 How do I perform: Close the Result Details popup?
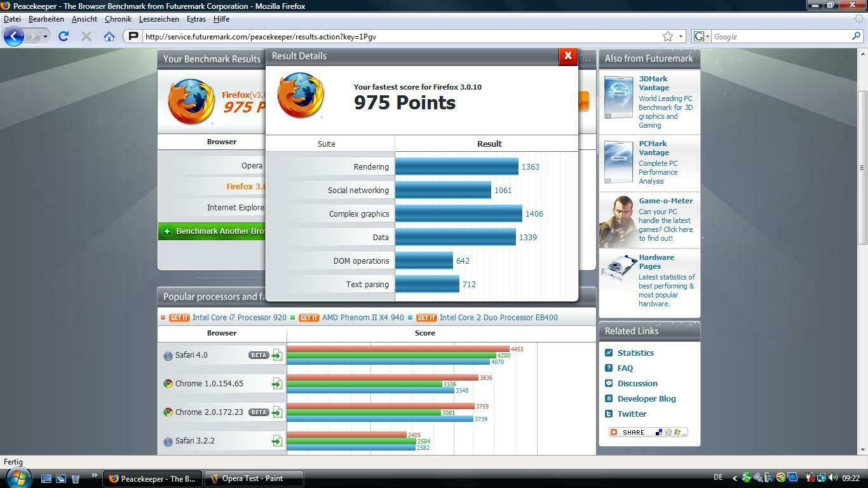coord(567,56)
